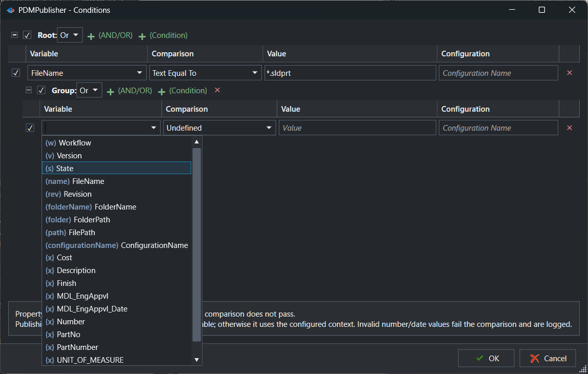Select {x} PartNumber variable
Viewport: 588px width, 374px height.
(116, 347)
